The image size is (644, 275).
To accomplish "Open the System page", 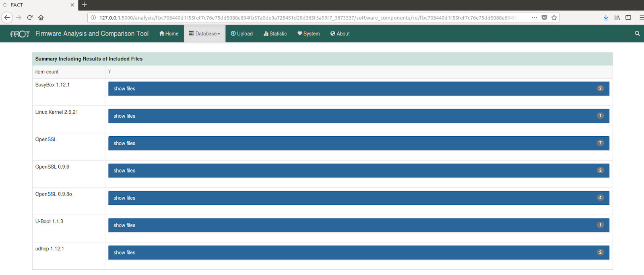I will pyautogui.click(x=309, y=33).
